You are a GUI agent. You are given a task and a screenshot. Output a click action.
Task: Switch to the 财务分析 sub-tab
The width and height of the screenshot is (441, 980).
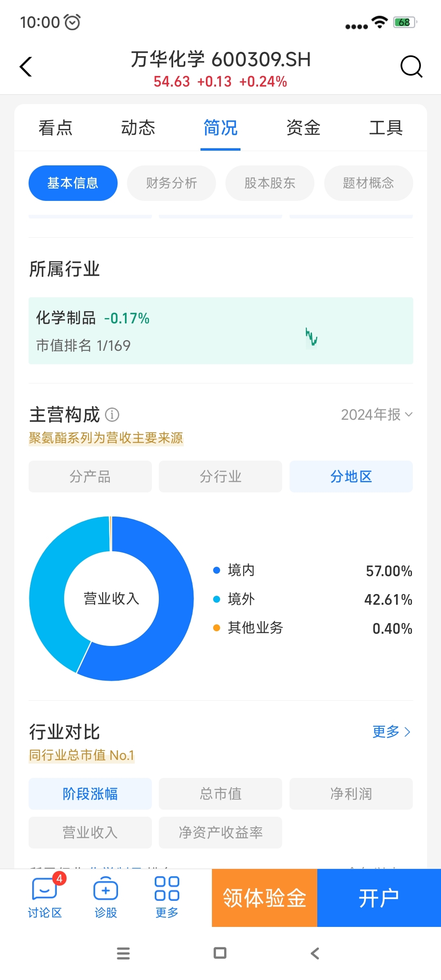coord(171,183)
